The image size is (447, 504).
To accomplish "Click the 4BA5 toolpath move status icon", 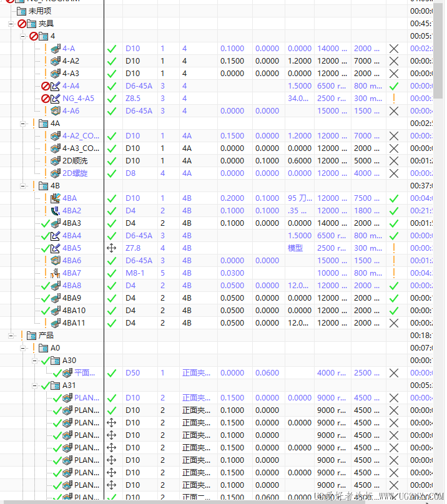I will pyautogui.click(x=111, y=248).
